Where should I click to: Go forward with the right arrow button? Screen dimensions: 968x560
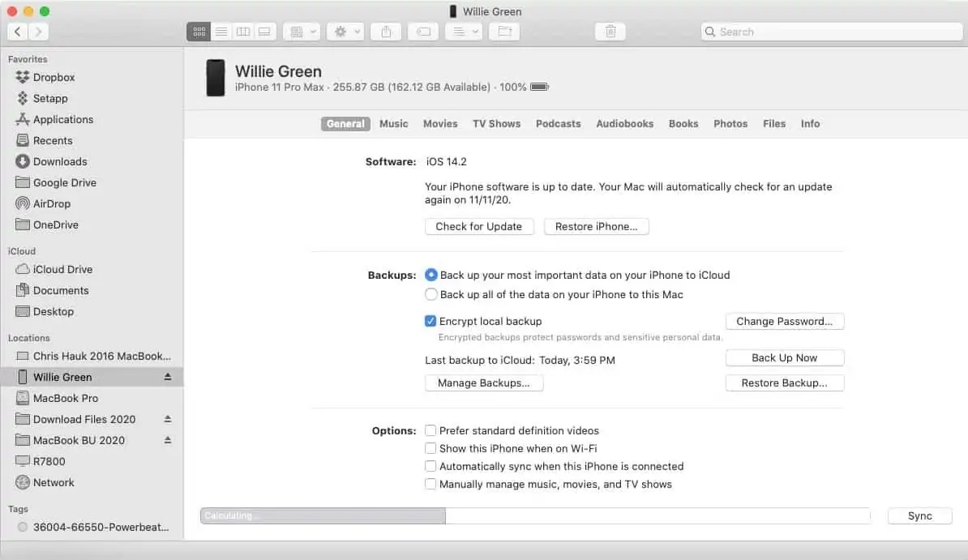pyautogui.click(x=38, y=32)
